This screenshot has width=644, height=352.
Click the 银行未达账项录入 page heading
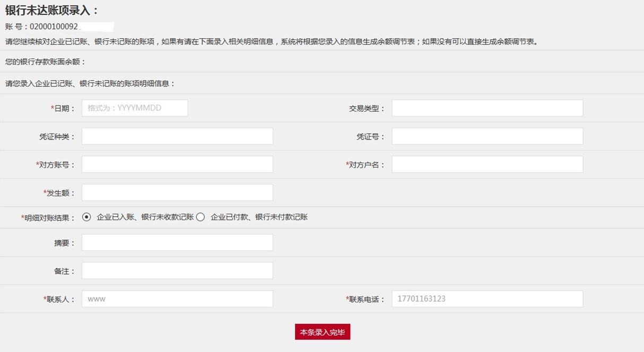click(51, 10)
